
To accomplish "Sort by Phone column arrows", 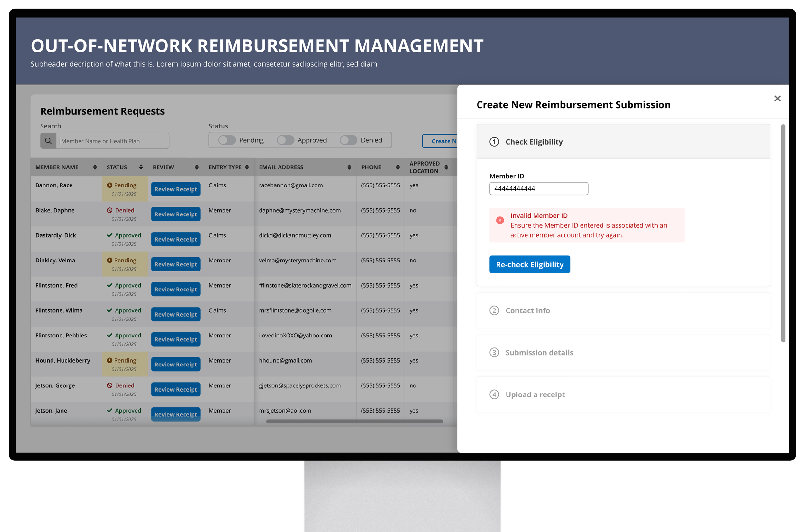I will coord(398,167).
